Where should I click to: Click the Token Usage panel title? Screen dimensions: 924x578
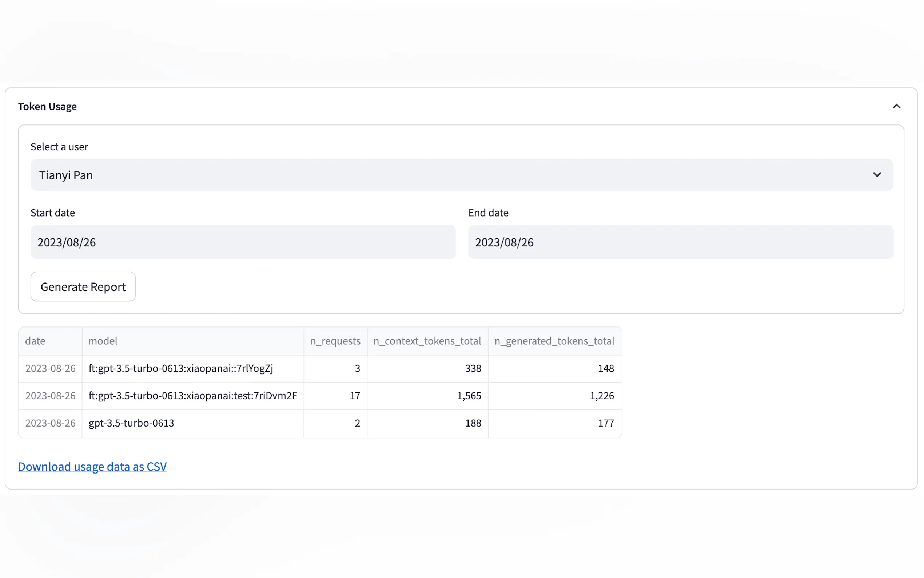(x=47, y=106)
